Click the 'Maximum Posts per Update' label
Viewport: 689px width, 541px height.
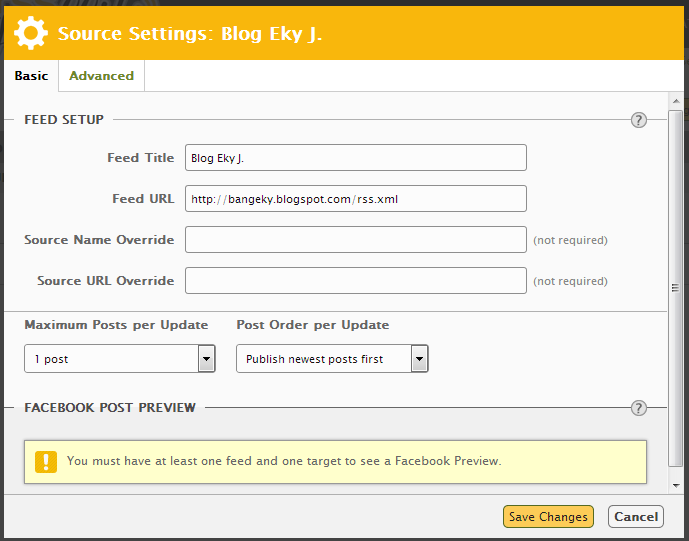click(x=116, y=325)
